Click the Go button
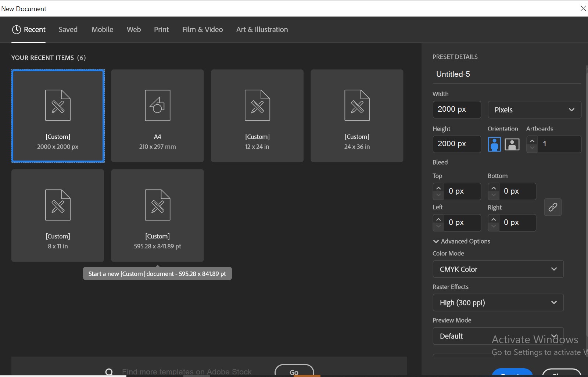Screen dimensions: 588x377 tap(294, 371)
